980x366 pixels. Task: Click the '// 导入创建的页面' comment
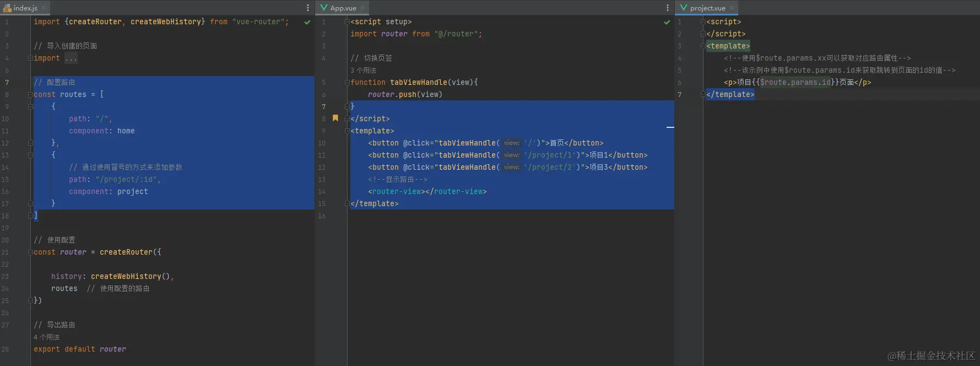(x=66, y=46)
